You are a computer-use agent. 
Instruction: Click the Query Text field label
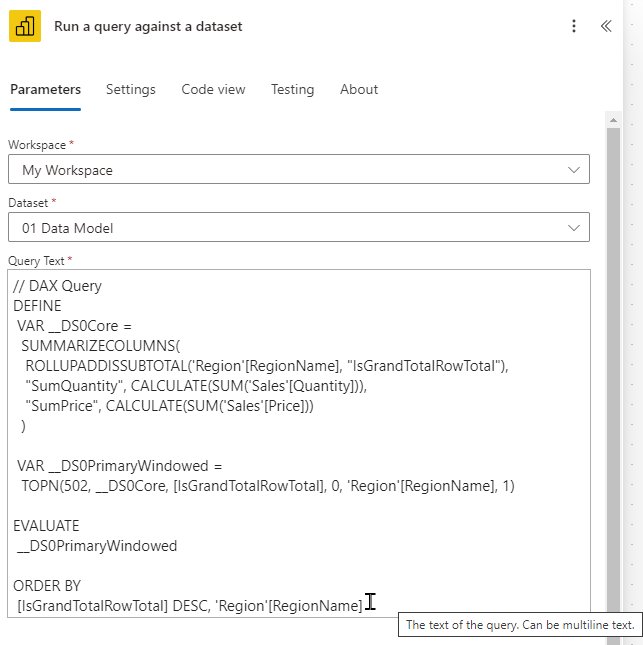click(36, 261)
